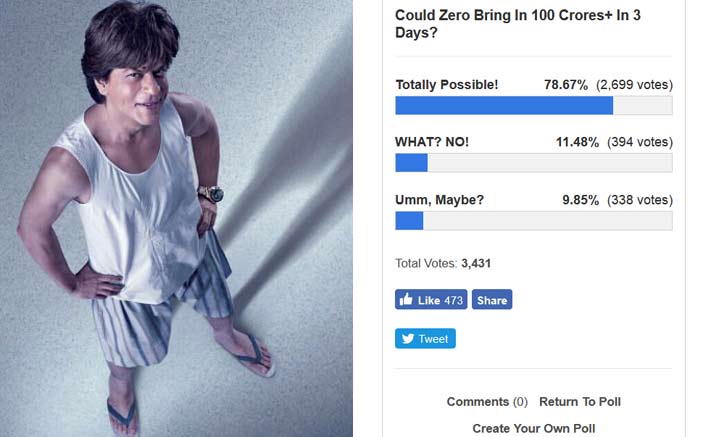
Task: Click the Totally Possible! result bar
Action: (x=534, y=105)
